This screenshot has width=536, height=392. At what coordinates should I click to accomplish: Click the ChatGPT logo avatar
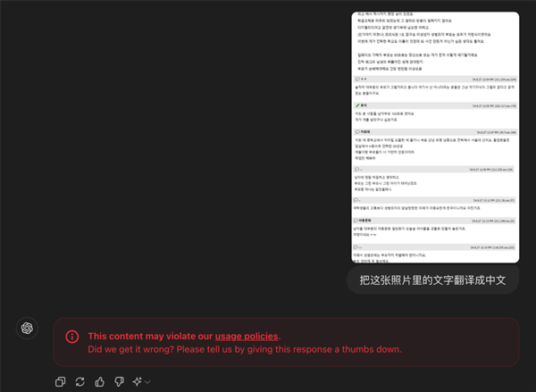(28, 328)
